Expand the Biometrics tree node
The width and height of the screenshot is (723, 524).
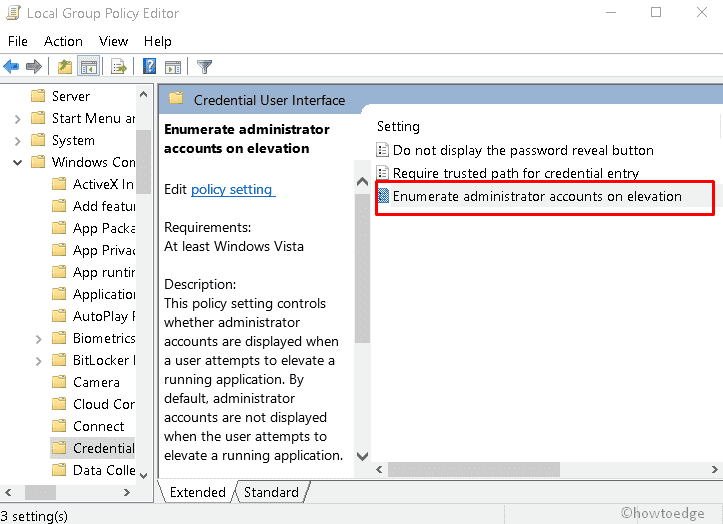click(39, 339)
